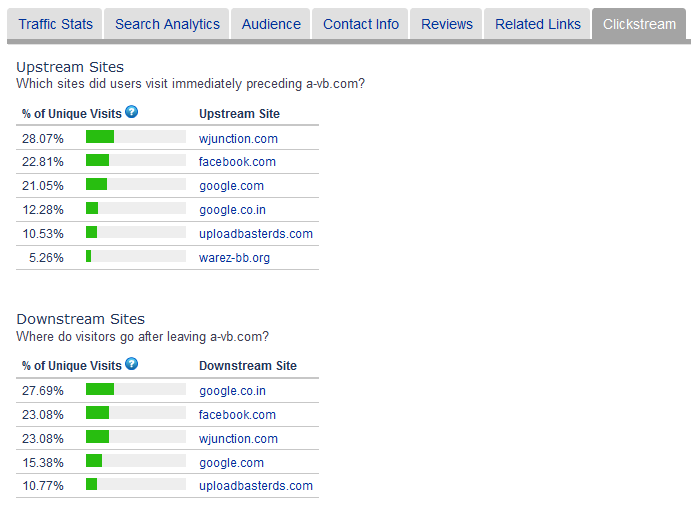
Task: Click the help icon in Downstream table header
Action: pyautogui.click(x=131, y=364)
